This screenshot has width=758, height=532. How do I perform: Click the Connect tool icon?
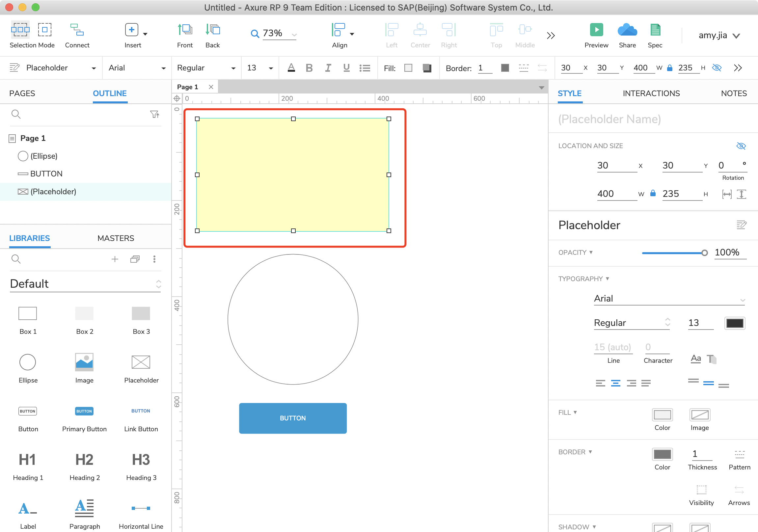point(77,30)
